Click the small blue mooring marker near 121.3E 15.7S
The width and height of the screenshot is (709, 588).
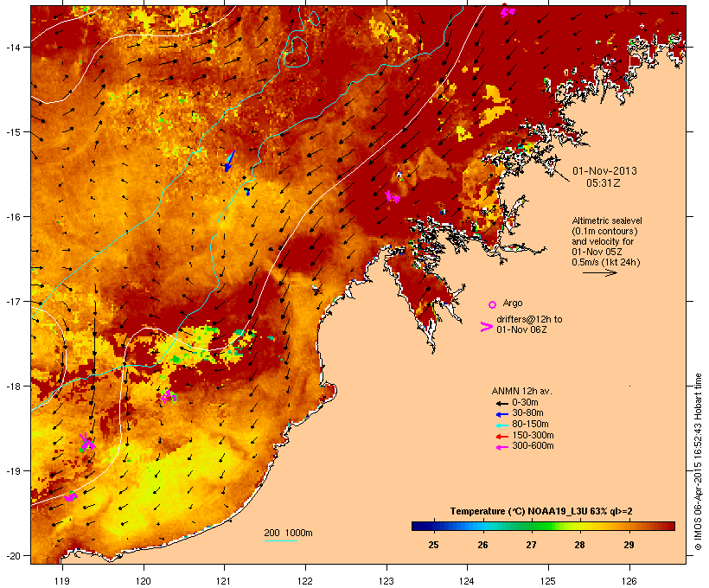(x=247, y=191)
